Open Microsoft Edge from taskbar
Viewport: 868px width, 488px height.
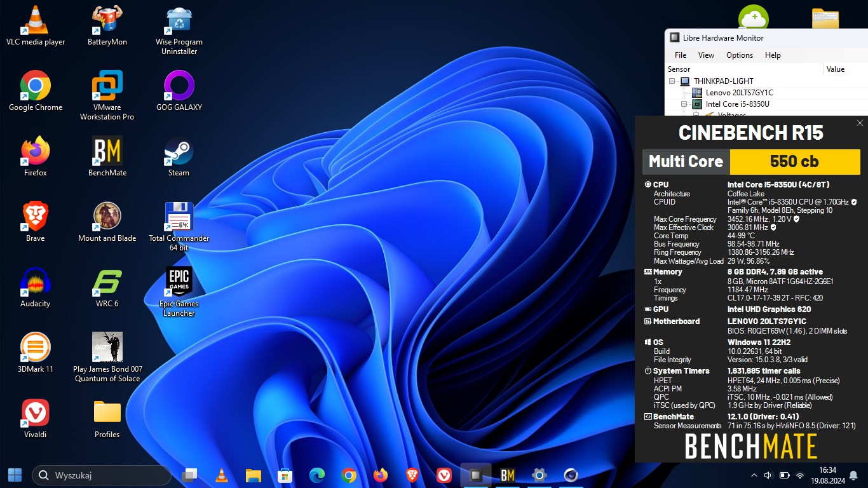[316, 475]
